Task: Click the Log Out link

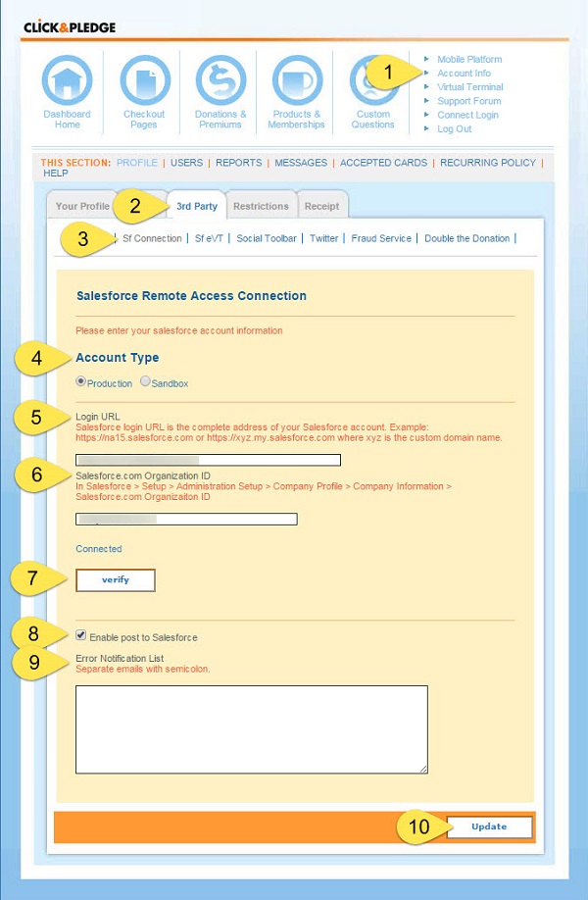Action: pyautogui.click(x=455, y=128)
